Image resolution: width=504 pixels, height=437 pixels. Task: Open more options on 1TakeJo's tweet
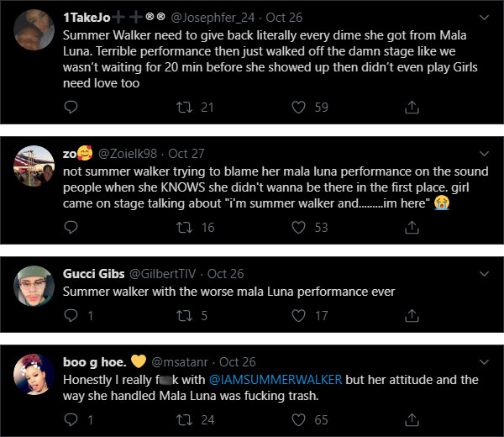coord(481,17)
